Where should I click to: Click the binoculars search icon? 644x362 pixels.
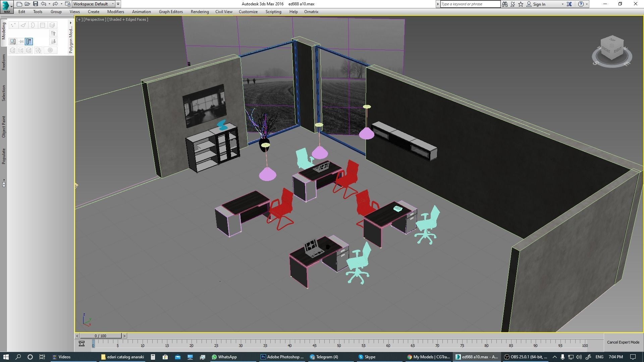504,4
